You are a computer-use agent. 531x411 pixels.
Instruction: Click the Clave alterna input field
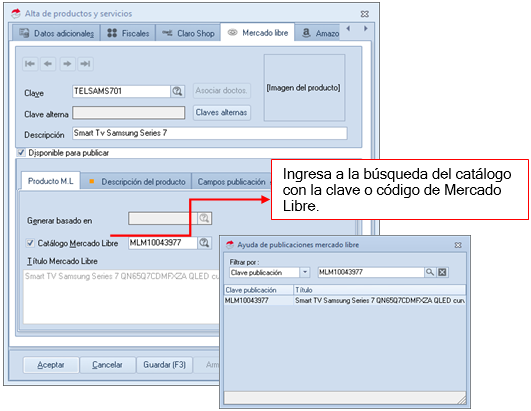[x=129, y=113]
